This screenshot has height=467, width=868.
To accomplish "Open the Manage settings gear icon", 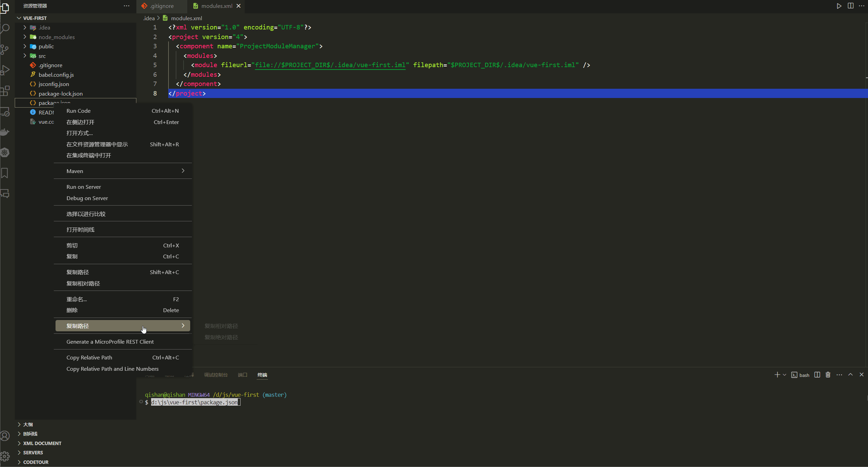I will pyautogui.click(x=5, y=456).
